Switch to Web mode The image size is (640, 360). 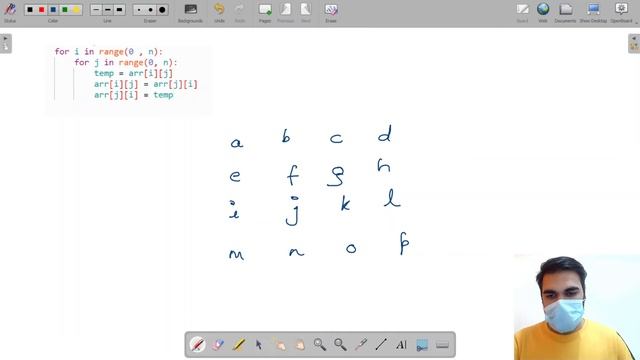pyautogui.click(x=543, y=12)
